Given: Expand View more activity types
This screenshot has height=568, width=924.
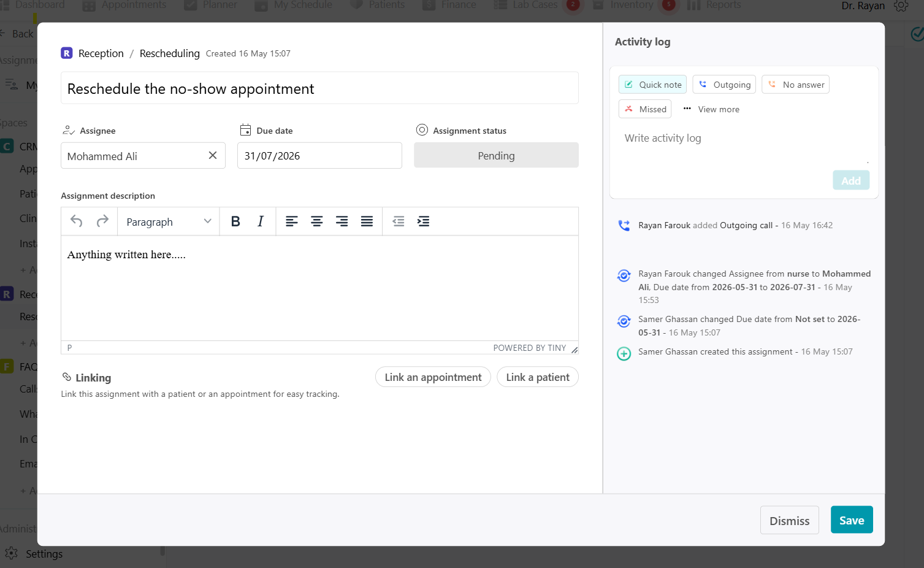Looking at the screenshot, I should (x=711, y=109).
